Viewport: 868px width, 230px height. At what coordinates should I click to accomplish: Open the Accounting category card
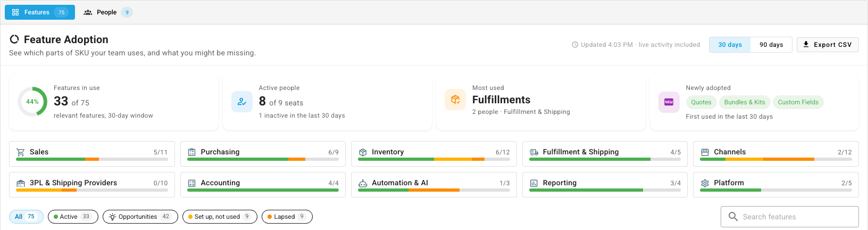(x=263, y=185)
